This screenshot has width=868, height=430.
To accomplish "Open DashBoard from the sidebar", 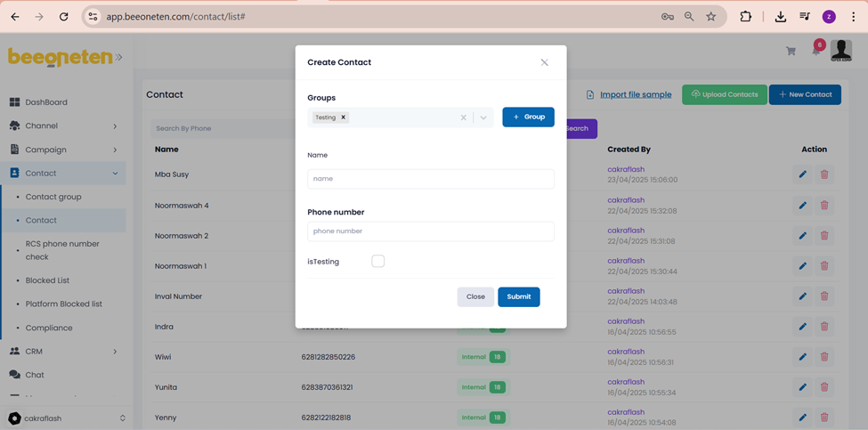I will [46, 102].
